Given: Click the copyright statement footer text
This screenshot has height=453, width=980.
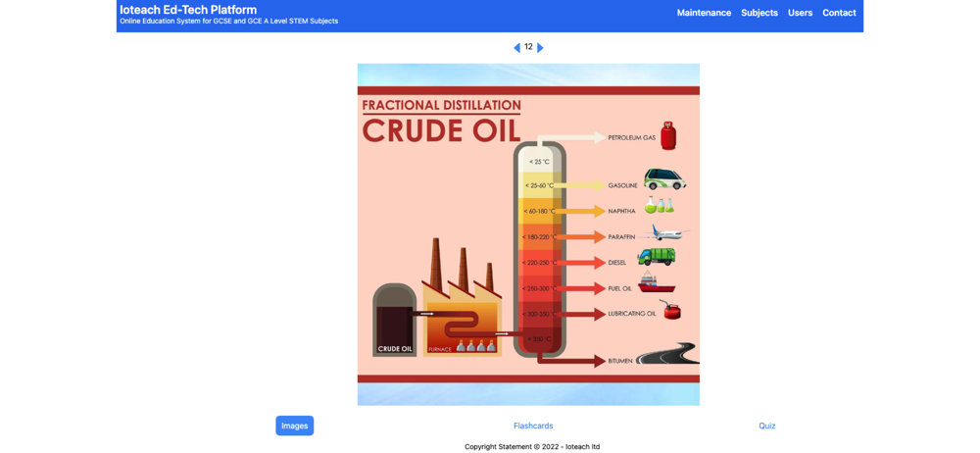Looking at the screenshot, I should [532, 447].
